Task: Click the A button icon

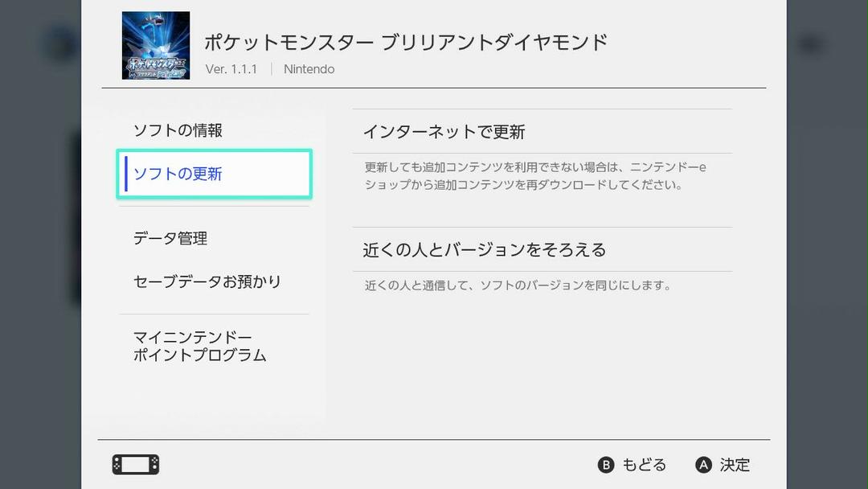Action: [x=703, y=465]
